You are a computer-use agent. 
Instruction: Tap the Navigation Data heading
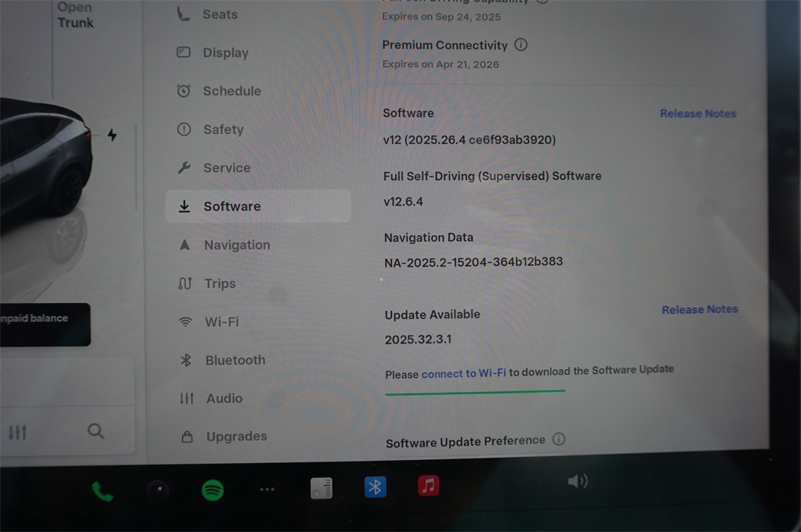click(429, 238)
